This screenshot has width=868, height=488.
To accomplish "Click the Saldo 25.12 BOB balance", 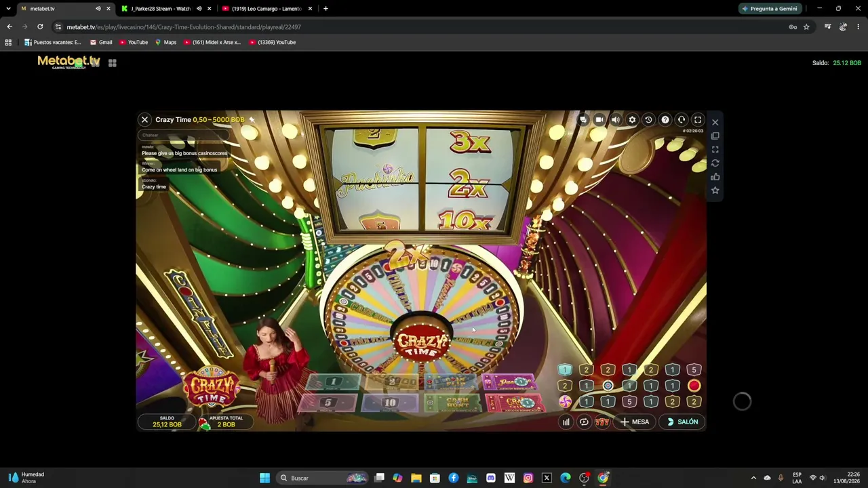I will 837,63.
